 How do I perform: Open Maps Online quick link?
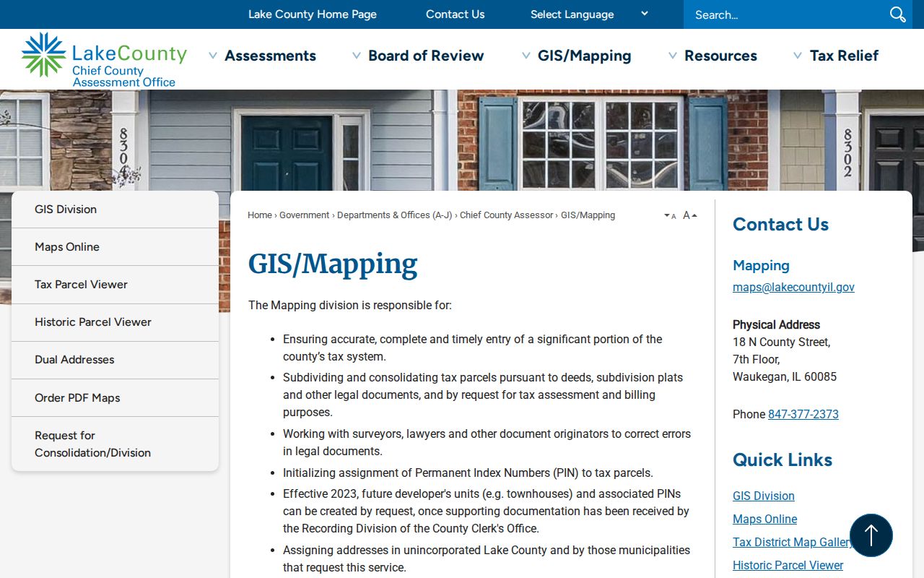click(x=765, y=519)
